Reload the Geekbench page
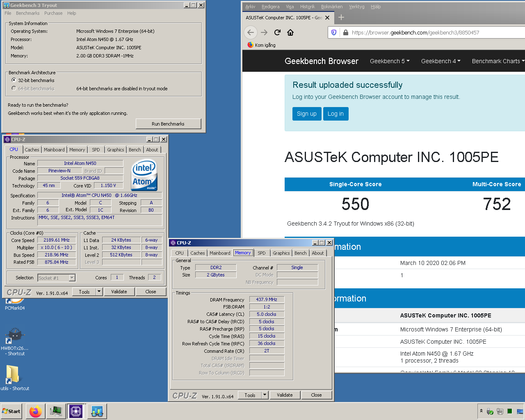Image resolution: width=525 pixels, height=420 pixels. [x=277, y=32]
